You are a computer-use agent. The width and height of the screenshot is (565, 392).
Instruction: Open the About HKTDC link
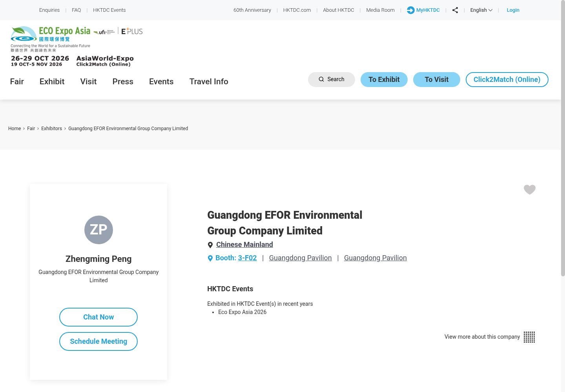tap(339, 10)
